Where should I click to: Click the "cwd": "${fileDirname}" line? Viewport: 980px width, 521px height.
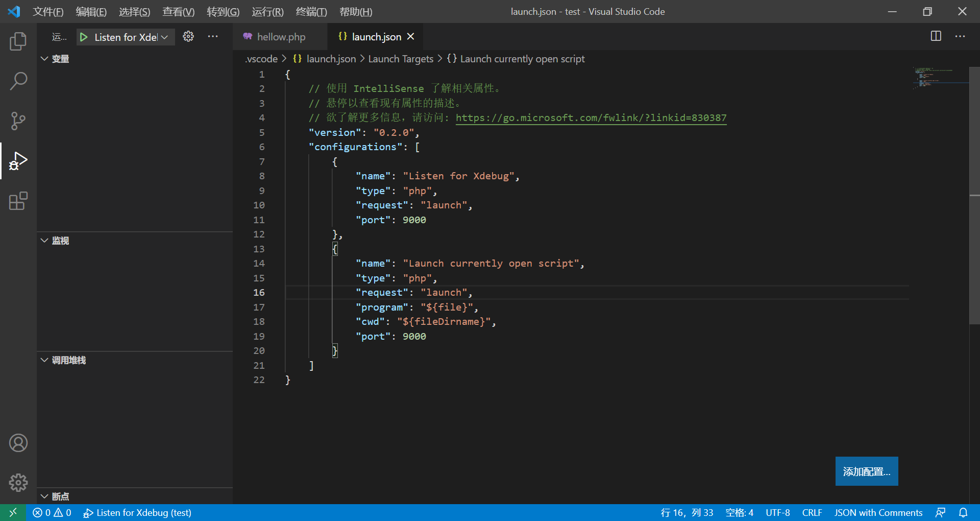(x=426, y=322)
